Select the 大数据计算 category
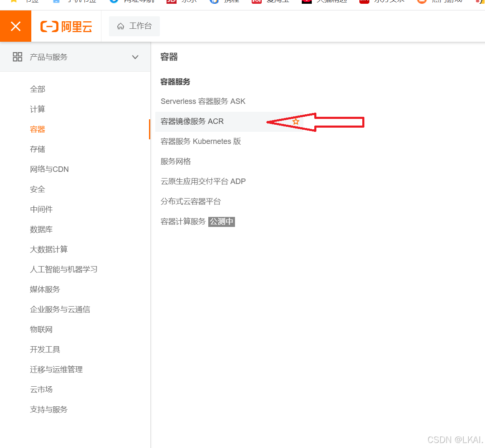 tap(48, 249)
